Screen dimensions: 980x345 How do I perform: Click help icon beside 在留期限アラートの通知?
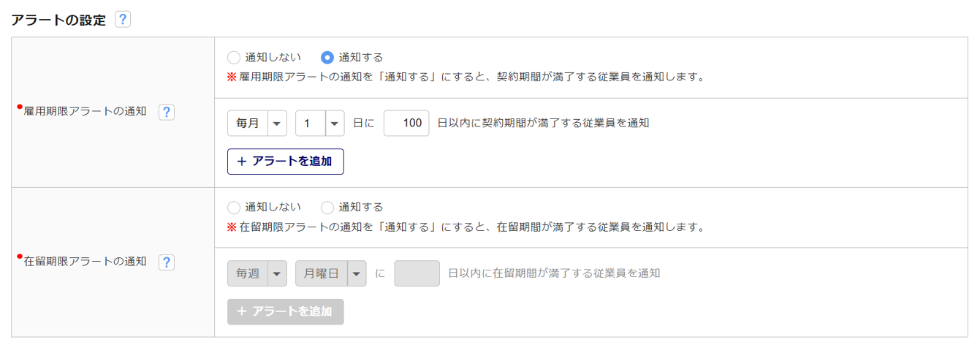pyautogui.click(x=167, y=262)
